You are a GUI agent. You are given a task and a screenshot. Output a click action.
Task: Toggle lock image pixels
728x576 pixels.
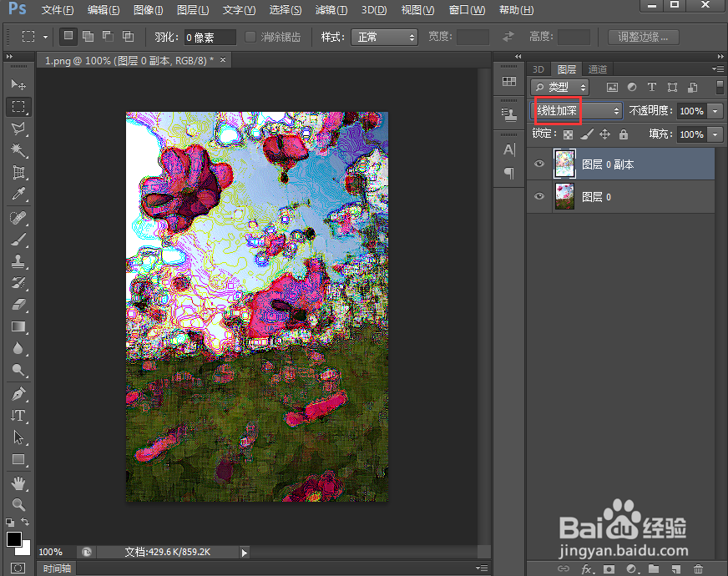(586, 134)
